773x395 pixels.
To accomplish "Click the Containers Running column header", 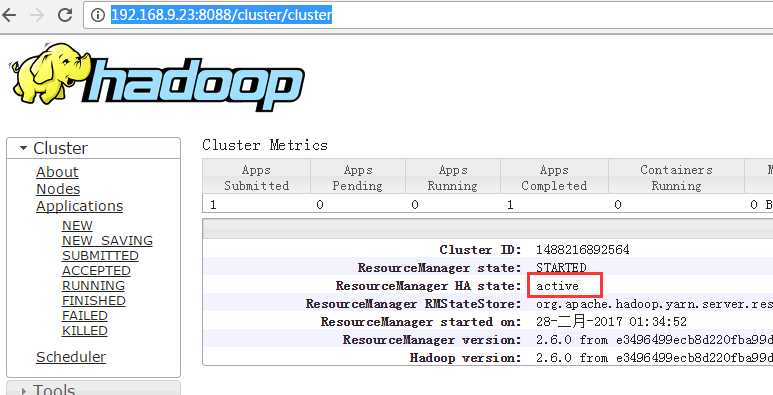I will pos(676,178).
